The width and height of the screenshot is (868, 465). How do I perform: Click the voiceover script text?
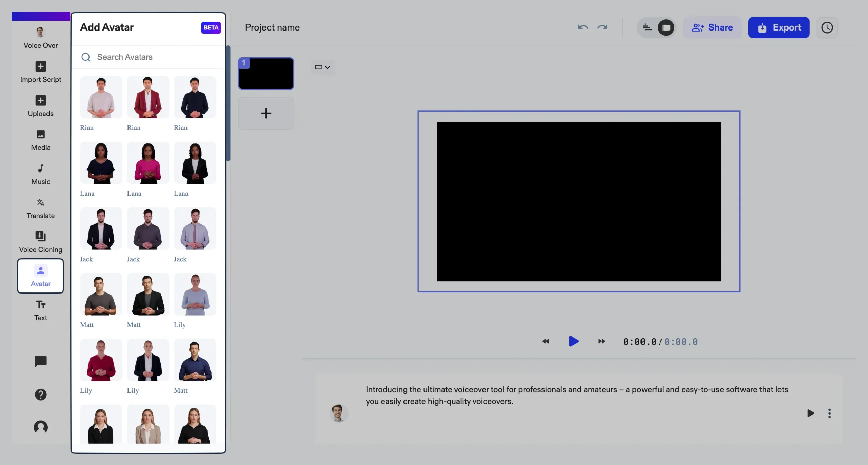[x=577, y=395]
